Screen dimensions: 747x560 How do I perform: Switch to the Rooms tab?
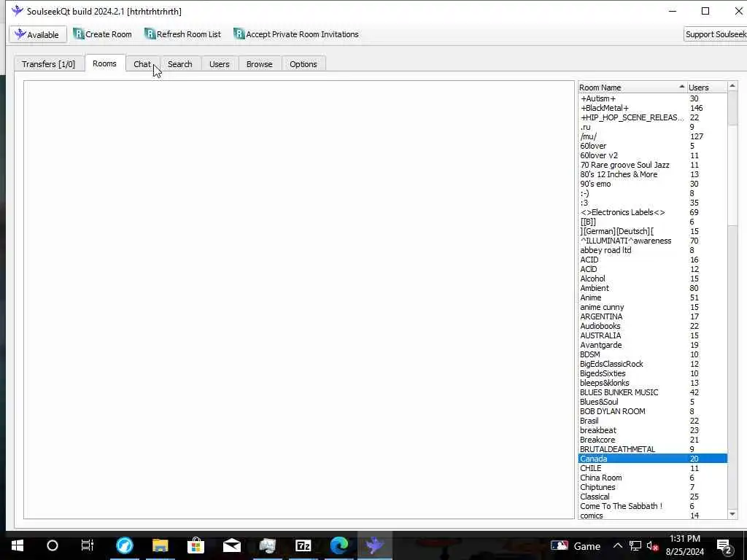104,63
